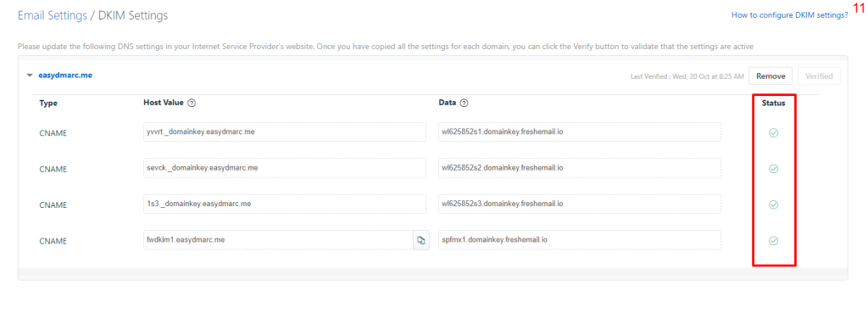The image size is (868, 325).
Task: Click CNAME in the 1s3 row
Action: pos(53,205)
